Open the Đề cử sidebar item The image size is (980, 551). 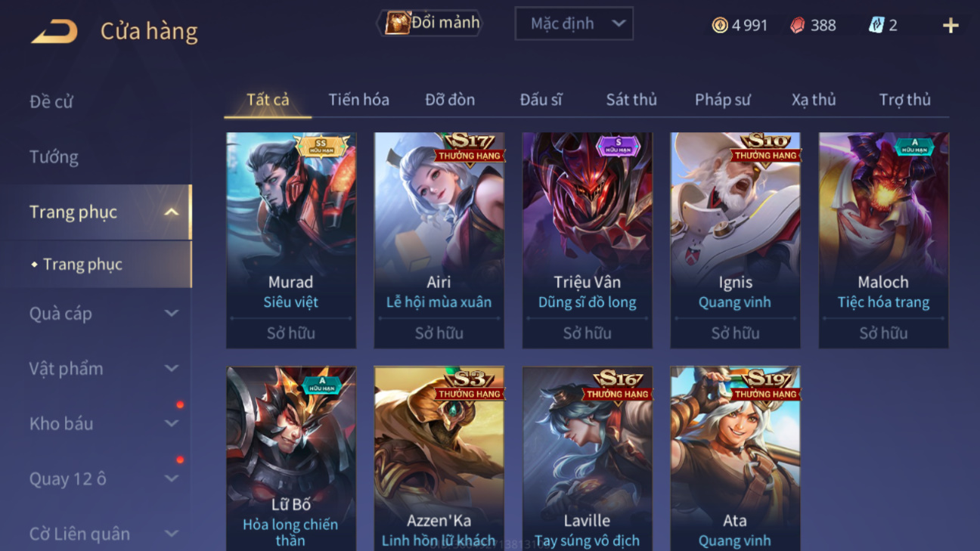click(51, 101)
